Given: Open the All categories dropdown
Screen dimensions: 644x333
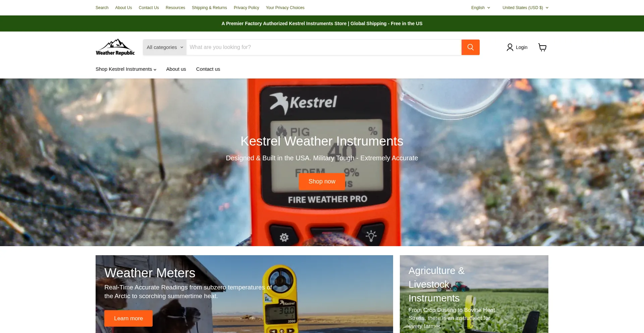Looking at the screenshot, I should click(x=165, y=47).
